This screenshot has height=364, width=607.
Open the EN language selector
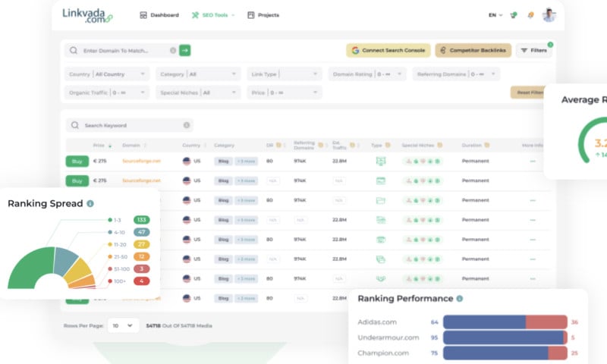tap(495, 15)
